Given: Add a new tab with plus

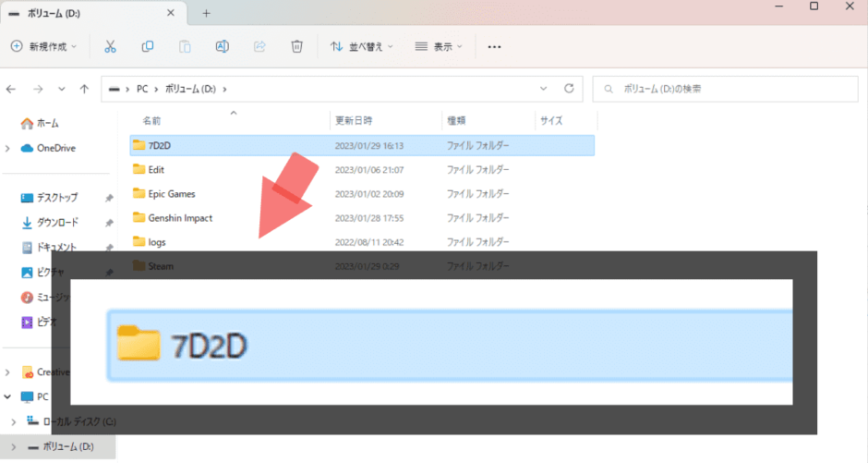Looking at the screenshot, I should pos(206,13).
